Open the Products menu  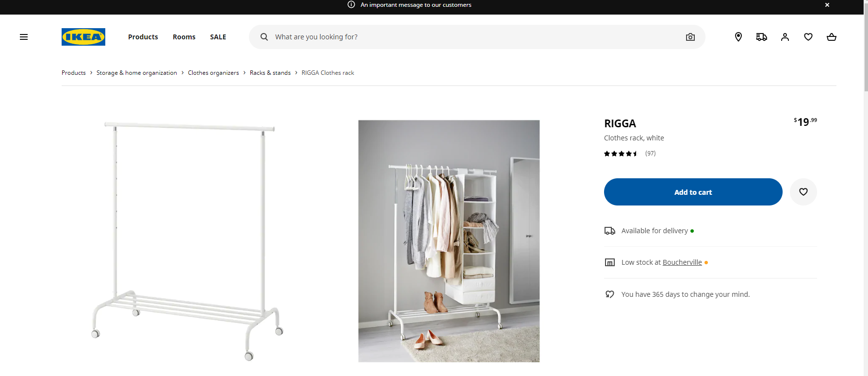[x=143, y=37]
